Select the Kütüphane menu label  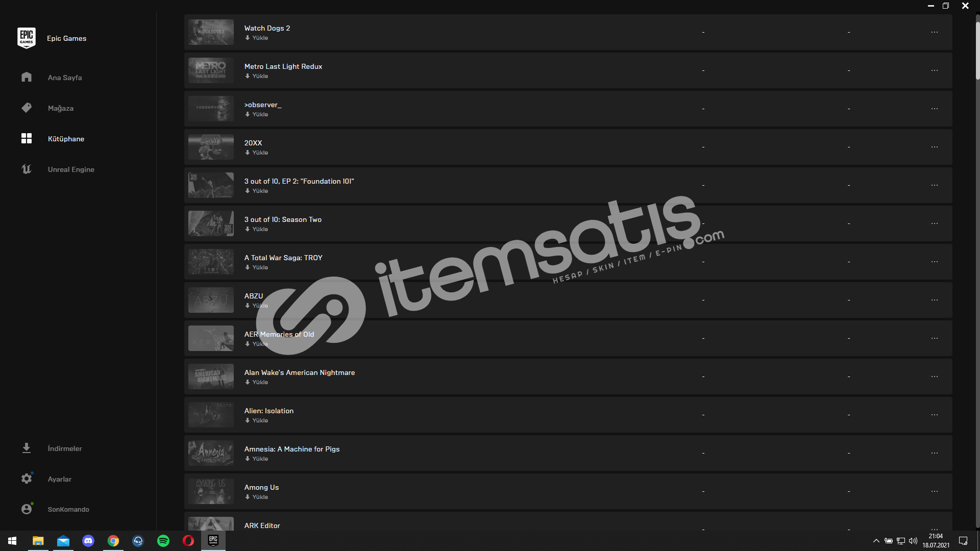pos(66,139)
